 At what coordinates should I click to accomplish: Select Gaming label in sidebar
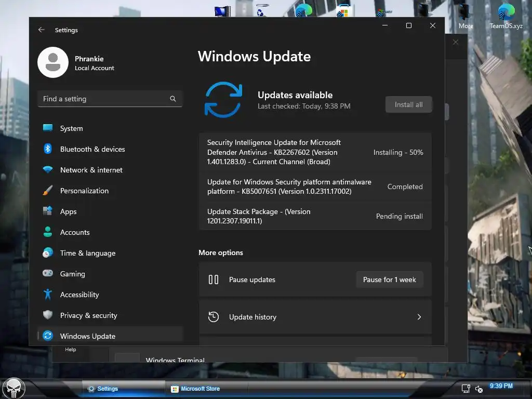[72, 274]
